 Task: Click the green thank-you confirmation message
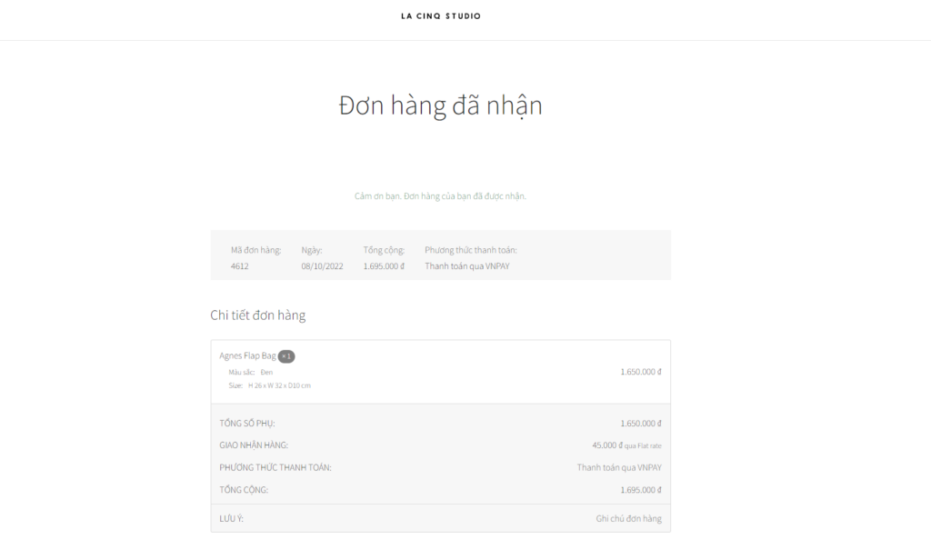coord(441,196)
